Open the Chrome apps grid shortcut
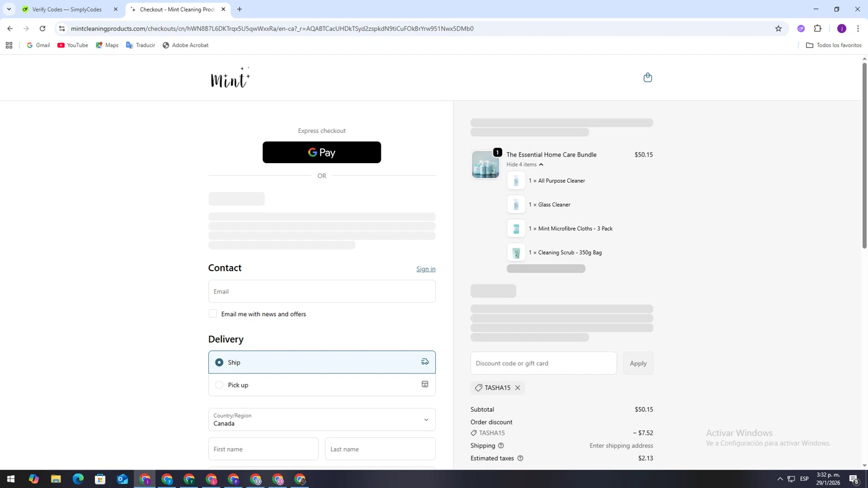 coord(9,45)
